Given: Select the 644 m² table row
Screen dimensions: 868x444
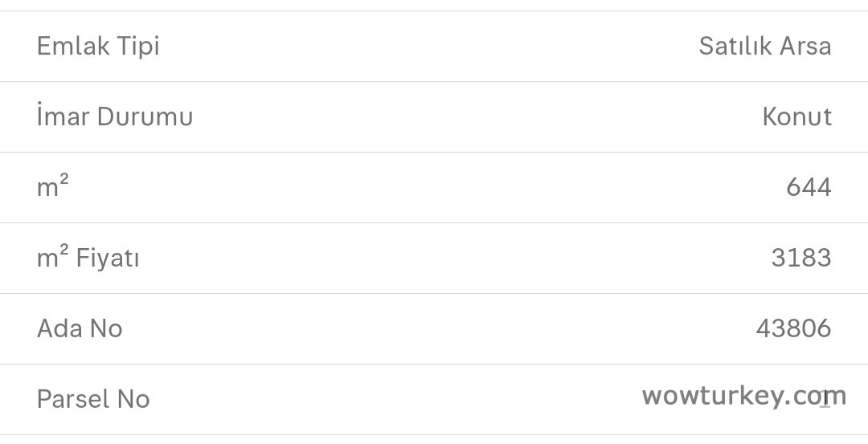Looking at the screenshot, I should [x=434, y=188].
